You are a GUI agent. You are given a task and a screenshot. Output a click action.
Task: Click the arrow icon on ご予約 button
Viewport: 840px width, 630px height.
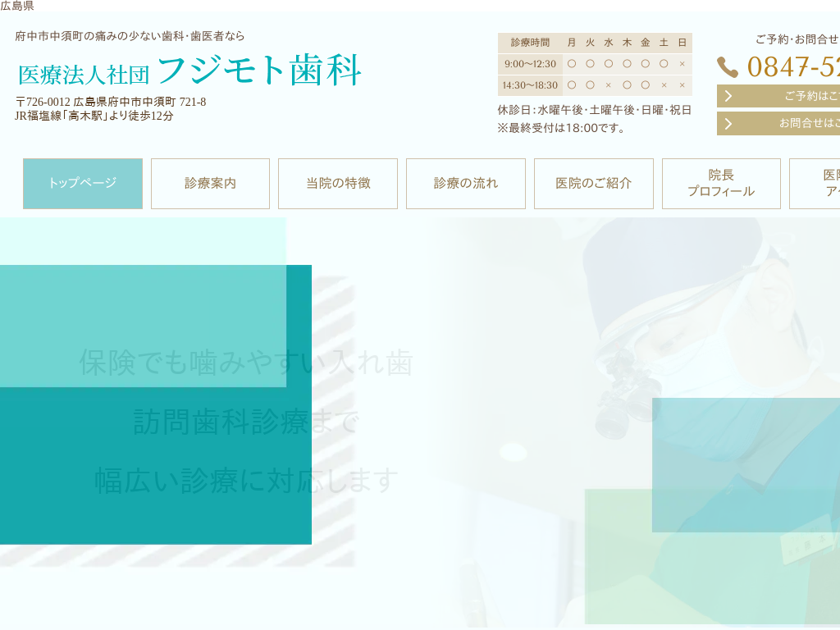click(728, 96)
